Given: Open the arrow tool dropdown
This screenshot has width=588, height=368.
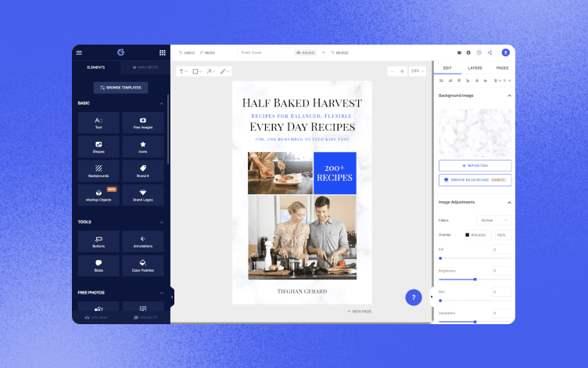Looking at the screenshot, I should 211,71.
